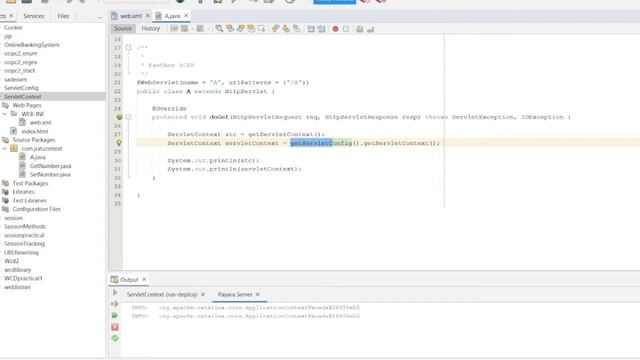Collapse the doGet method fold

coord(128,117)
